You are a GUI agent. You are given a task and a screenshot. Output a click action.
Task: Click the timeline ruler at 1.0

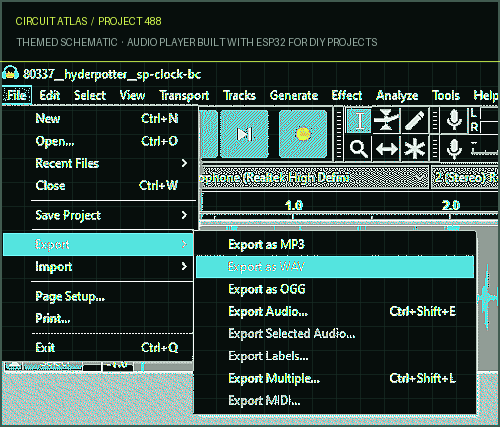(x=294, y=205)
